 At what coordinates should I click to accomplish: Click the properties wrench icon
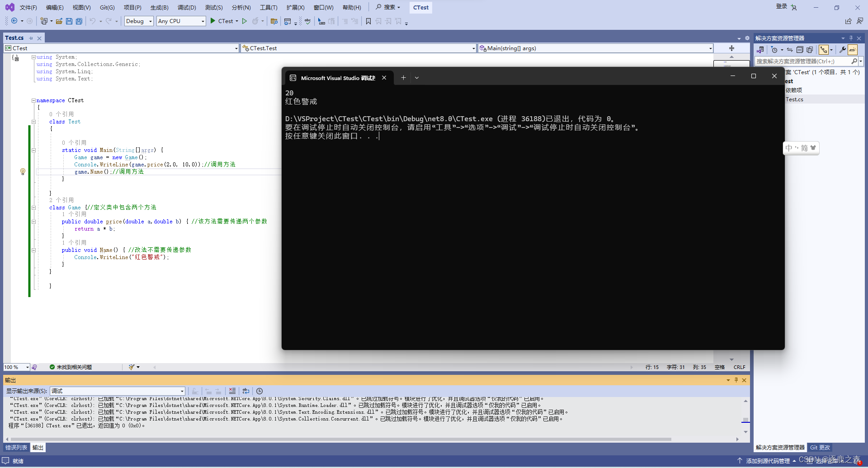843,50
